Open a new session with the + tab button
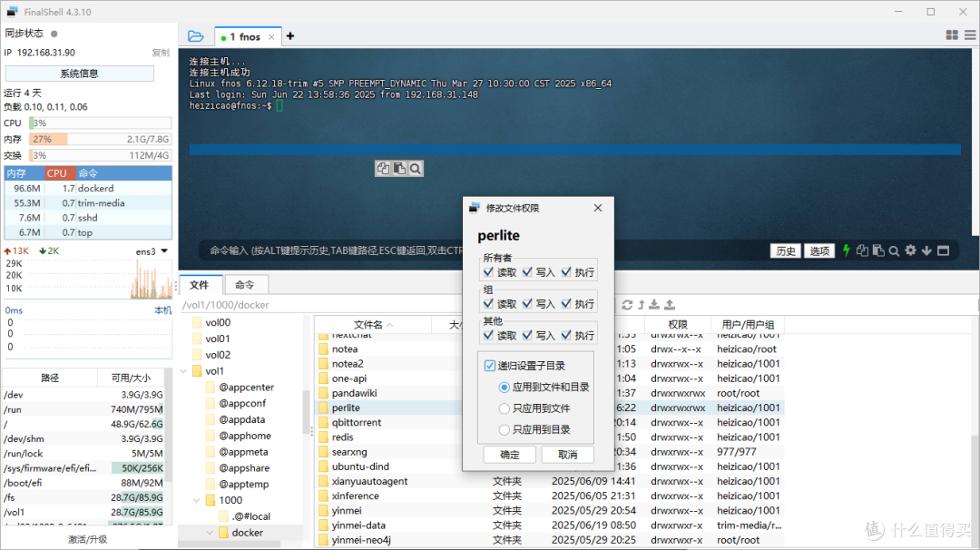980x550 pixels. click(x=289, y=36)
